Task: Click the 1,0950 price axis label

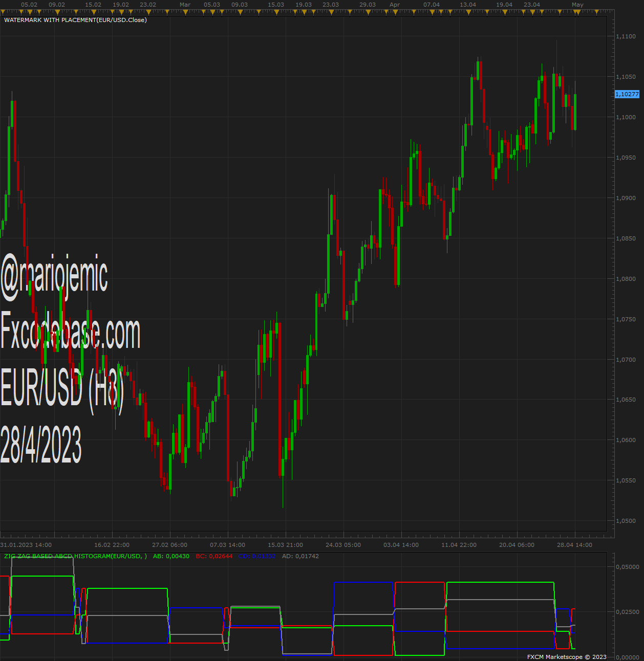Action: [626, 158]
